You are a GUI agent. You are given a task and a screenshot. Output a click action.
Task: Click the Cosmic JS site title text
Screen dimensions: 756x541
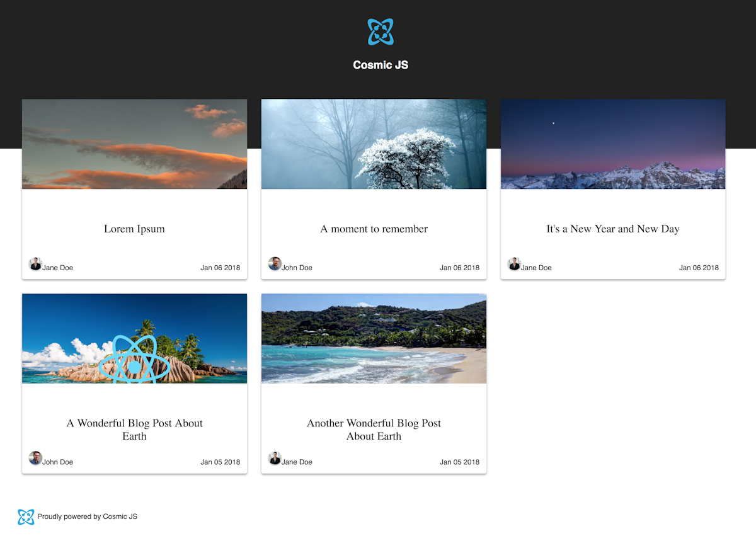[x=380, y=64]
